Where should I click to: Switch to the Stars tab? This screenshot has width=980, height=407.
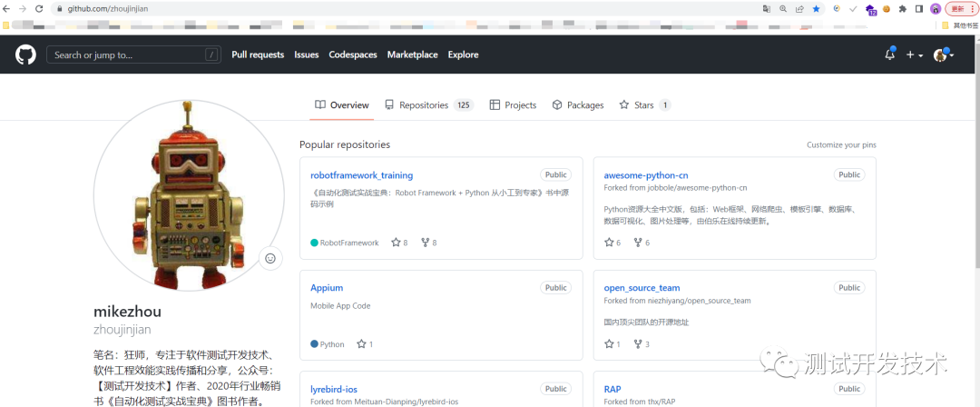644,105
